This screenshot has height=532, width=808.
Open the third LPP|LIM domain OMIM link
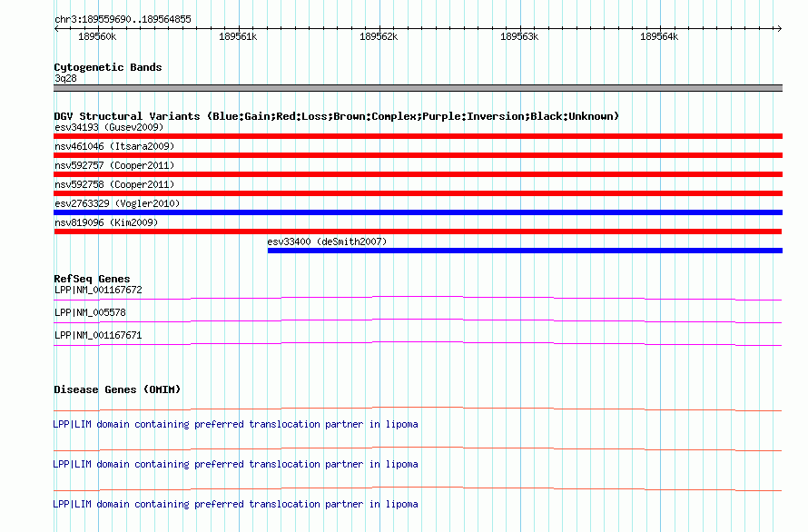235,504
